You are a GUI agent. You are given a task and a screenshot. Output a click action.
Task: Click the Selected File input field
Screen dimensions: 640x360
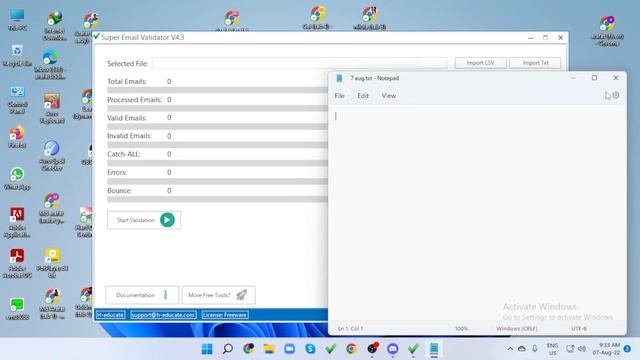click(300, 63)
